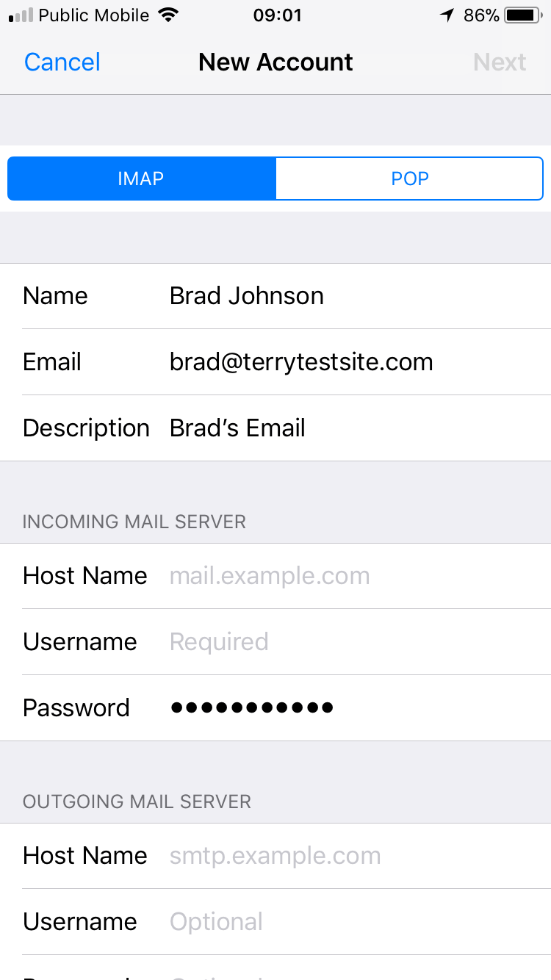The width and height of the screenshot is (551, 980).
Task: Tap the cellular signal bars icon
Action: click(21, 15)
